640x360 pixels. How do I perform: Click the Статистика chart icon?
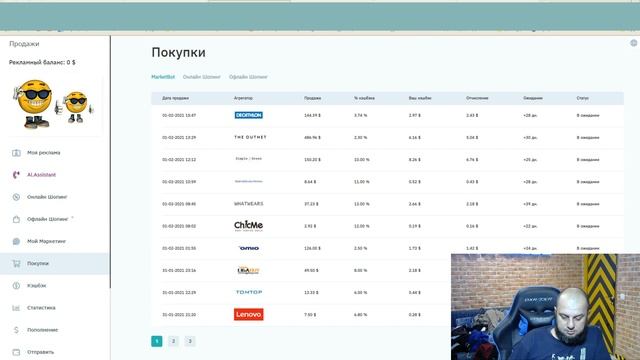[x=16, y=308]
